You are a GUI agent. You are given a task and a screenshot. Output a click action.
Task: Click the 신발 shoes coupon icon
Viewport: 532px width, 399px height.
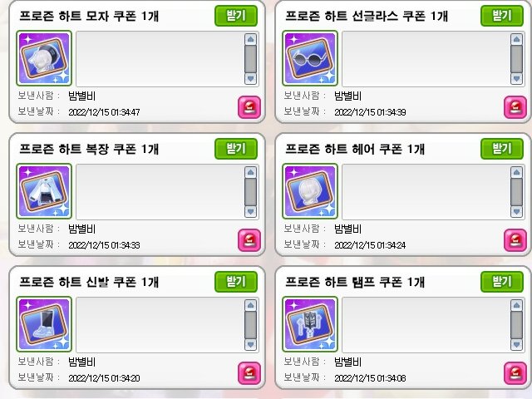(x=44, y=324)
